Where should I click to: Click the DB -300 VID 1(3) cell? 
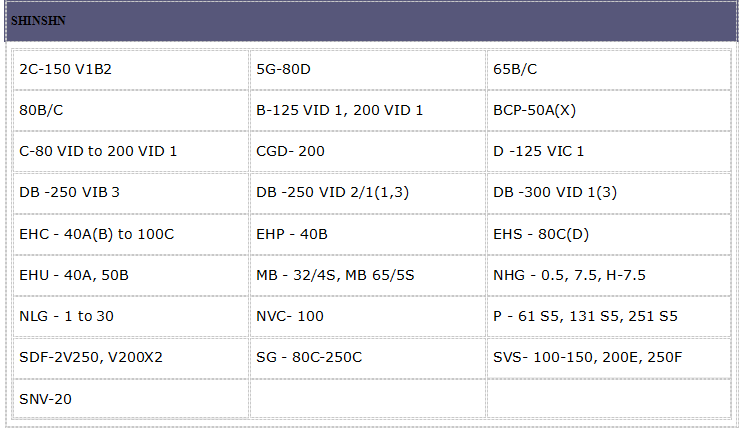pyautogui.click(x=555, y=192)
